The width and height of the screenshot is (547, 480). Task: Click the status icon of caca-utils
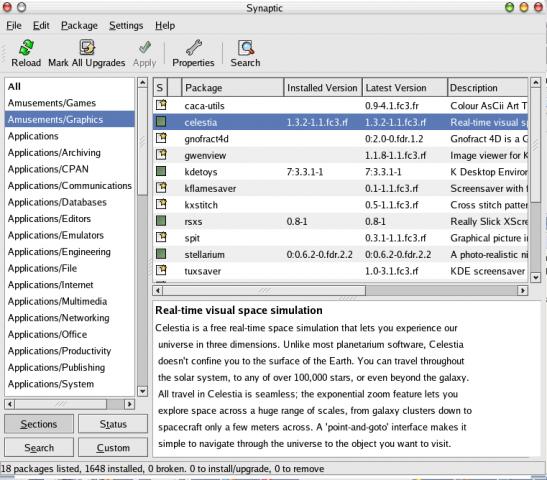(161, 105)
